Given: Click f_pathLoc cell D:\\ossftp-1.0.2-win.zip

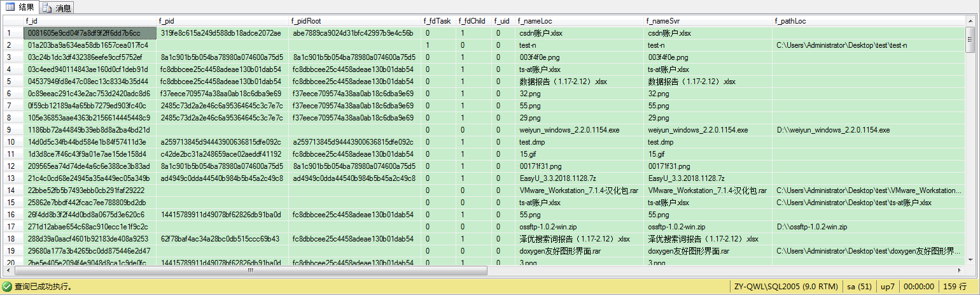Looking at the screenshot, I should (x=870, y=226).
